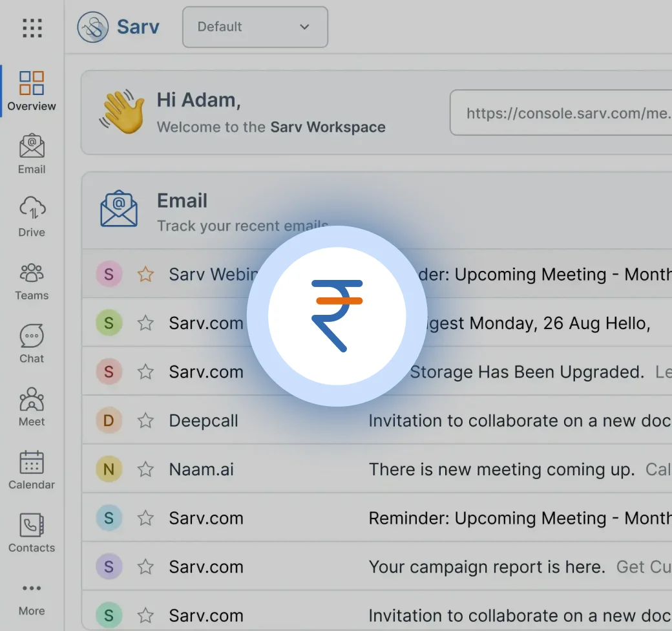672x631 pixels.
Task: Click the purple S avatar on campaign email
Action: coord(109,567)
